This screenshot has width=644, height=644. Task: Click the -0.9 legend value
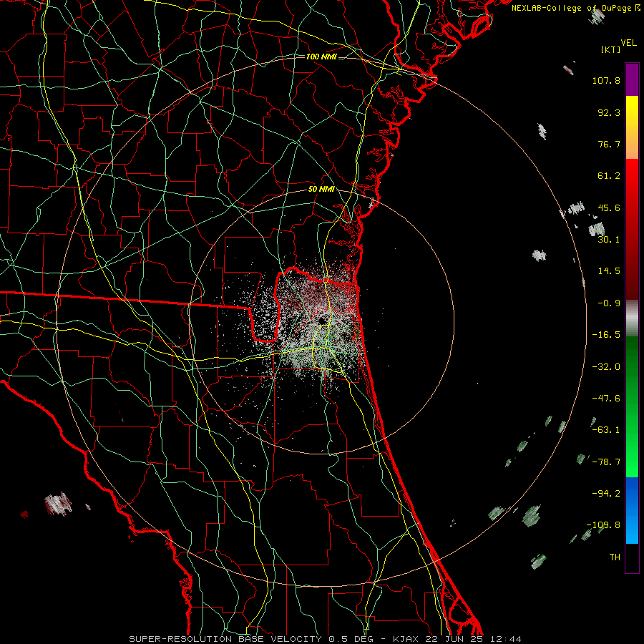pos(609,303)
